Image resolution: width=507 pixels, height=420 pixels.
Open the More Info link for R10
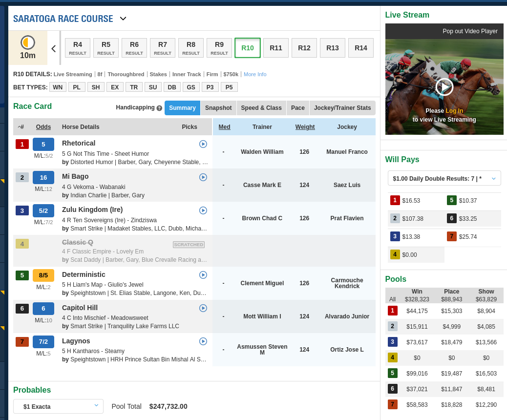coord(255,74)
